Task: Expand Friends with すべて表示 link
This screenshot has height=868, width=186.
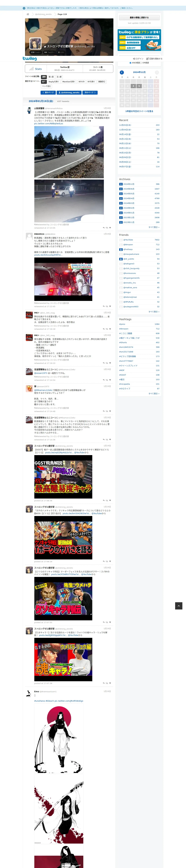Action: click(154, 312)
